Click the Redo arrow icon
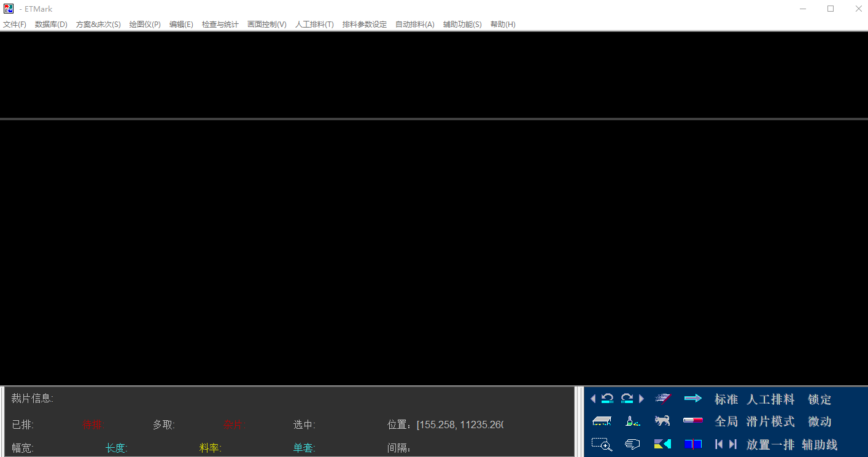Viewport: 868px width, 457px height. (x=626, y=399)
